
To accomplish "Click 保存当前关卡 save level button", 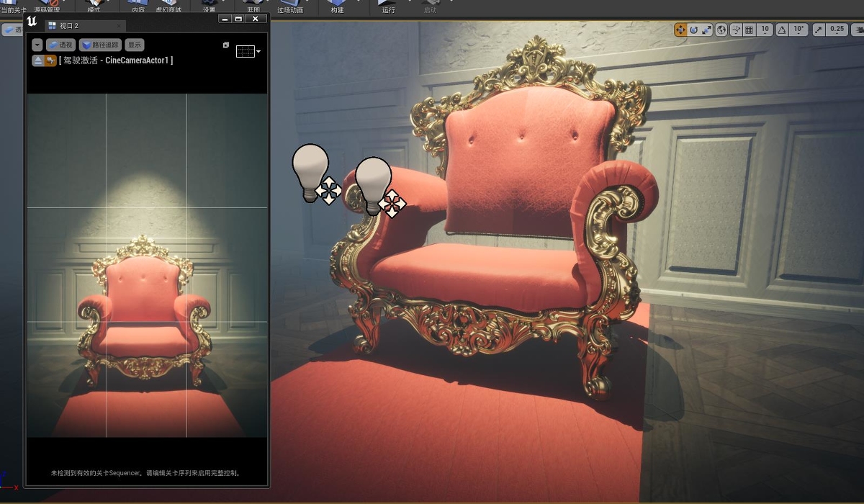I will [13, 6].
